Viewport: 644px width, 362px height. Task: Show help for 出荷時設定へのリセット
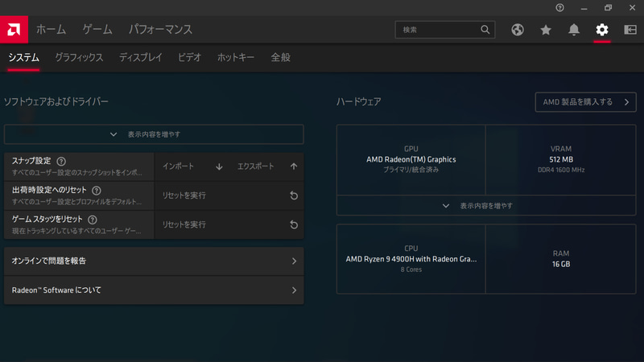[x=97, y=191]
